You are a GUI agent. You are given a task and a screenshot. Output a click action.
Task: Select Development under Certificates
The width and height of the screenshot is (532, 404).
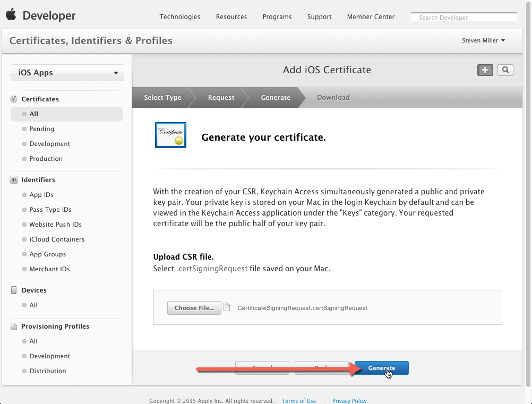[x=49, y=144]
